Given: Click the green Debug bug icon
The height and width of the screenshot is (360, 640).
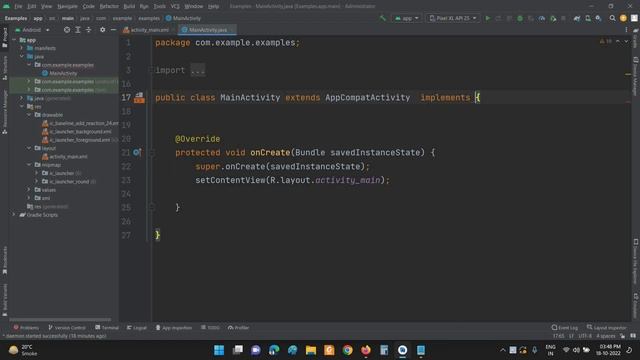Looking at the screenshot, I should [520, 18].
